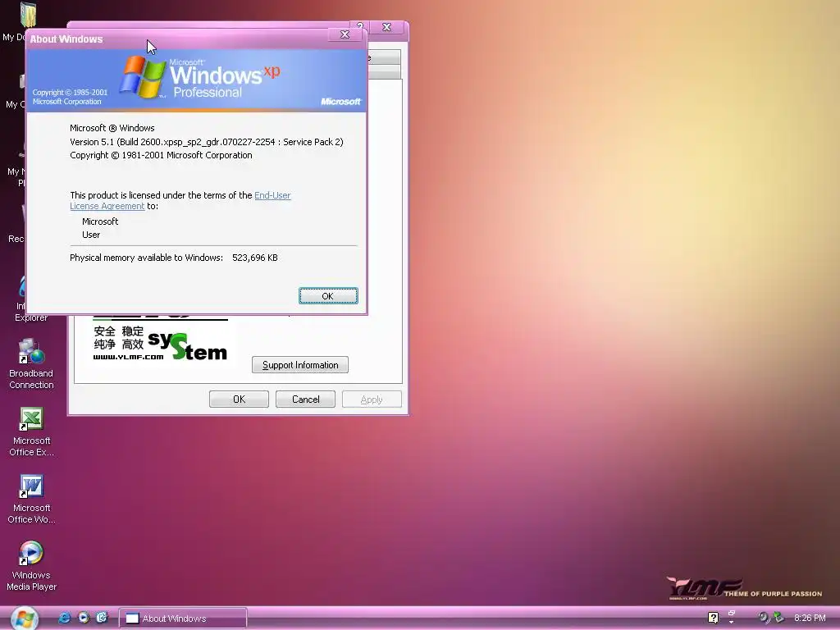Switch to About Windows taskbar button
Screen dimensions: 840x630
[182, 619]
